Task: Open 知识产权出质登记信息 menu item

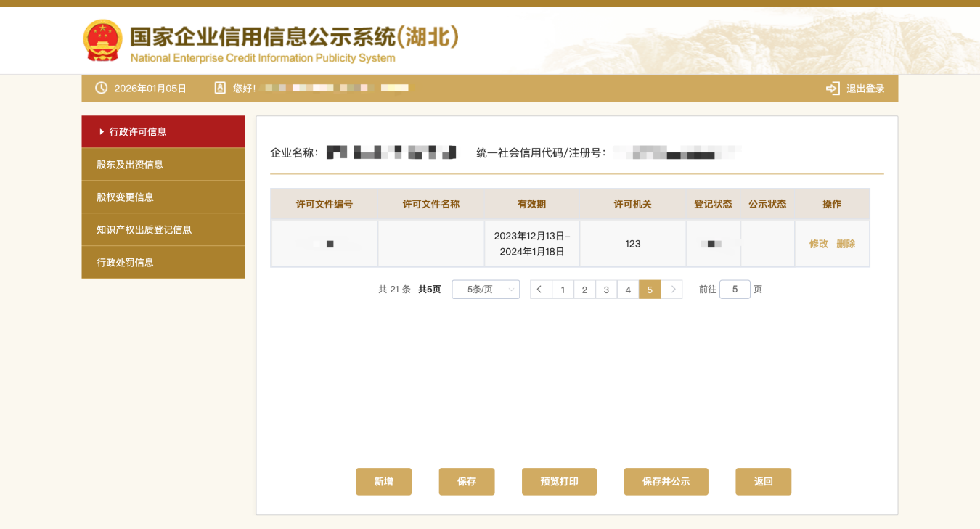Action: pos(163,230)
